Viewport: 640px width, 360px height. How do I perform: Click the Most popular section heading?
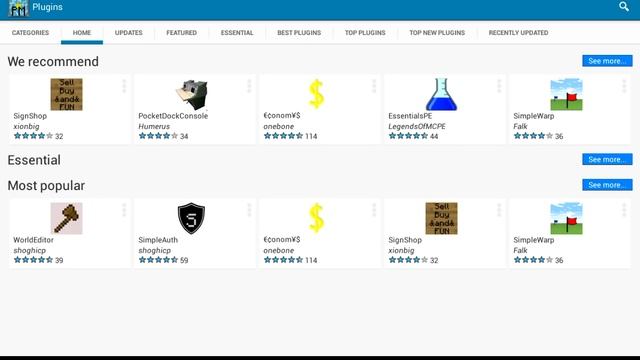46,186
